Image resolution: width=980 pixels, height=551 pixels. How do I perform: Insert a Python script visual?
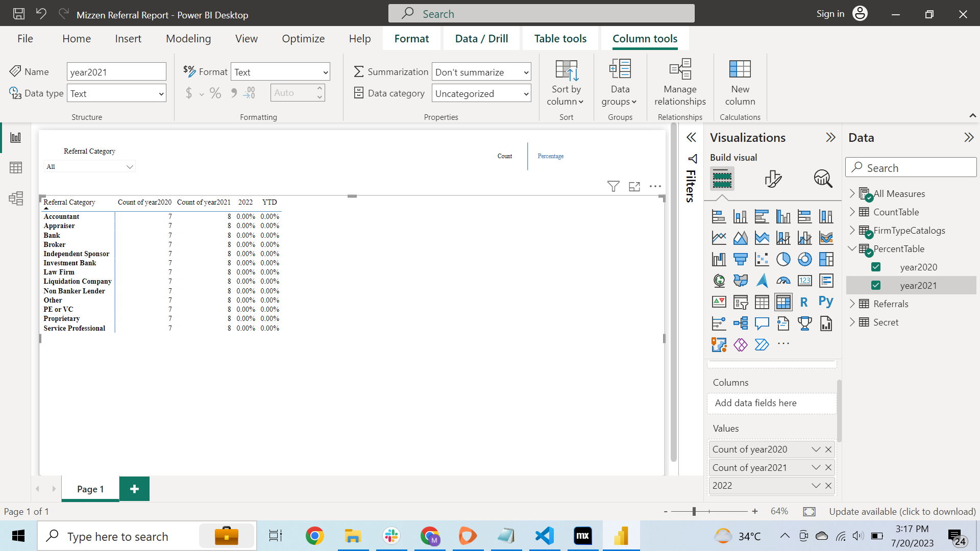click(826, 302)
